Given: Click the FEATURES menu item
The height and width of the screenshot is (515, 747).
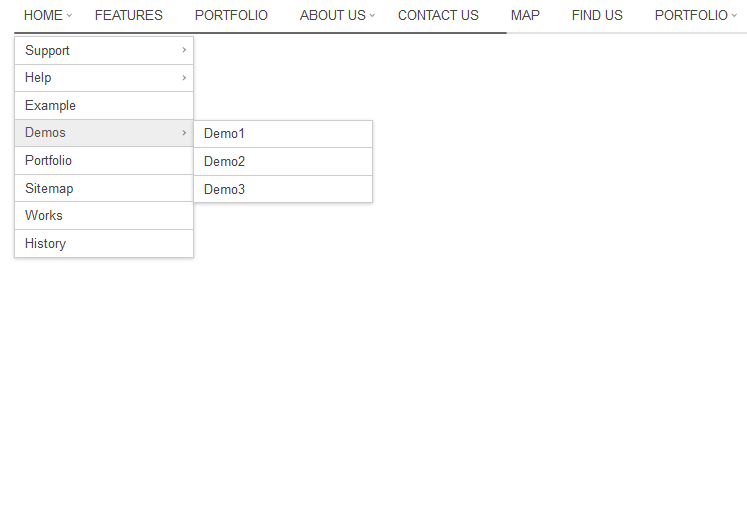Looking at the screenshot, I should (x=129, y=16).
